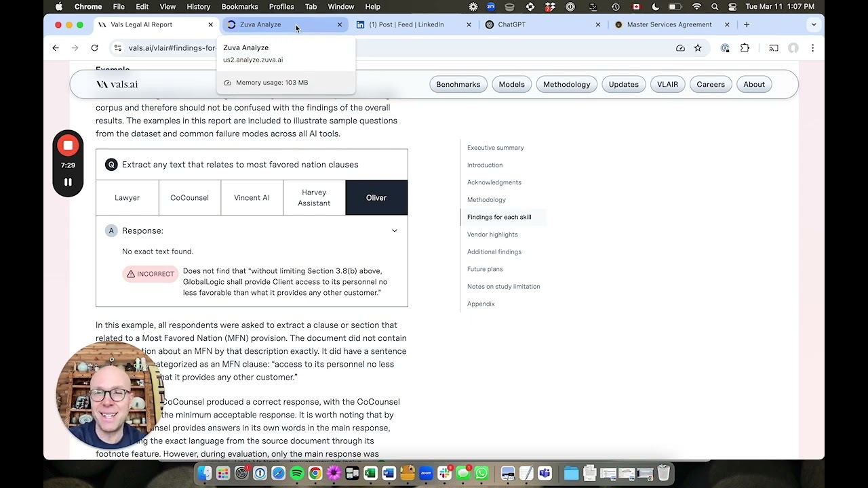Viewport: 868px width, 488px height.
Task: Open the Chrome profile avatar
Action: click(x=793, y=48)
